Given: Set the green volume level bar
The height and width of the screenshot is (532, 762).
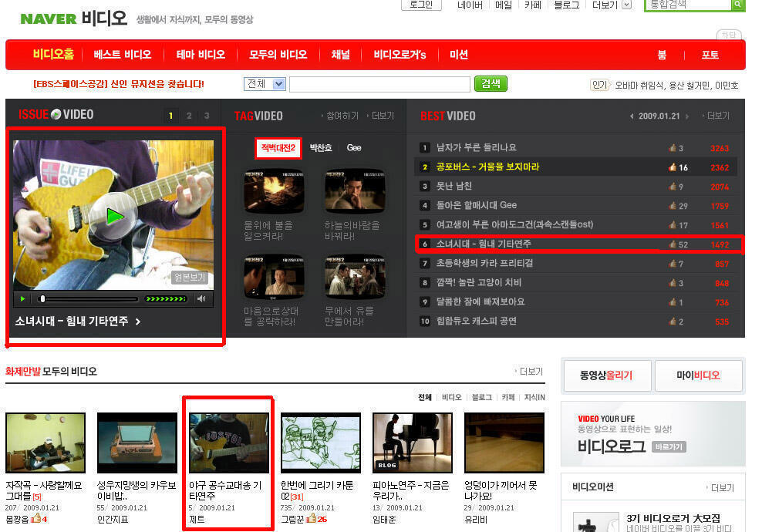Looking at the screenshot, I should [x=166, y=299].
